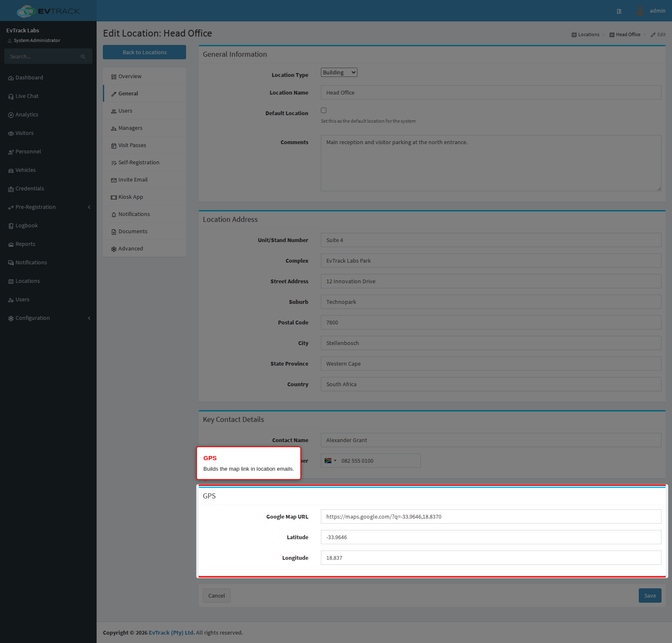The image size is (672, 643).
Task: Click the Google Map URL field
Action: (x=491, y=517)
